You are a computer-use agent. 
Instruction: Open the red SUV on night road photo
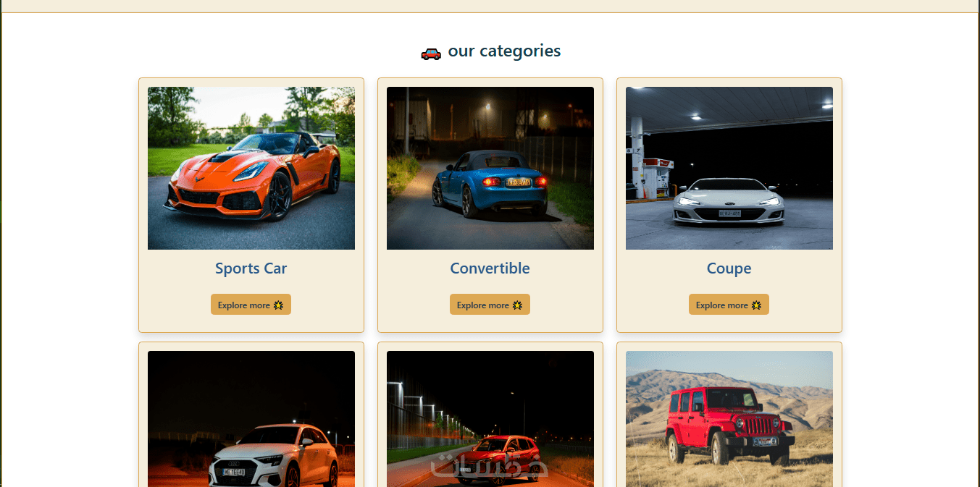point(490,419)
